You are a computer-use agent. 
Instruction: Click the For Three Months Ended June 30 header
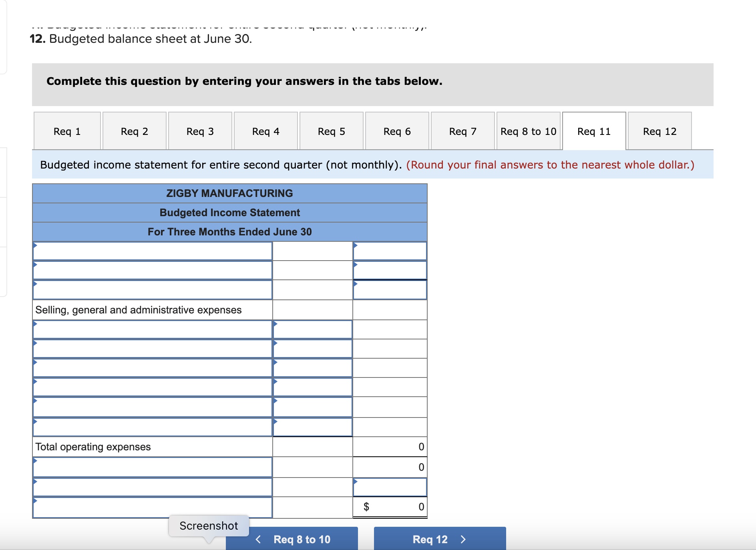[230, 232]
